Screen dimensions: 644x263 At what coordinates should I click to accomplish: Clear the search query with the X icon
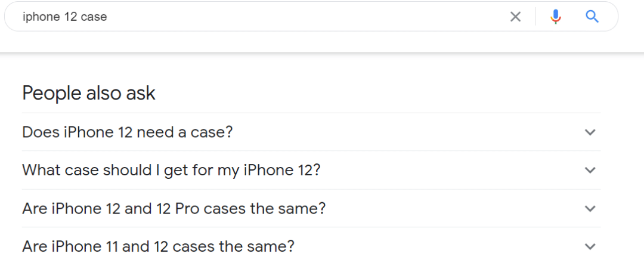515,17
